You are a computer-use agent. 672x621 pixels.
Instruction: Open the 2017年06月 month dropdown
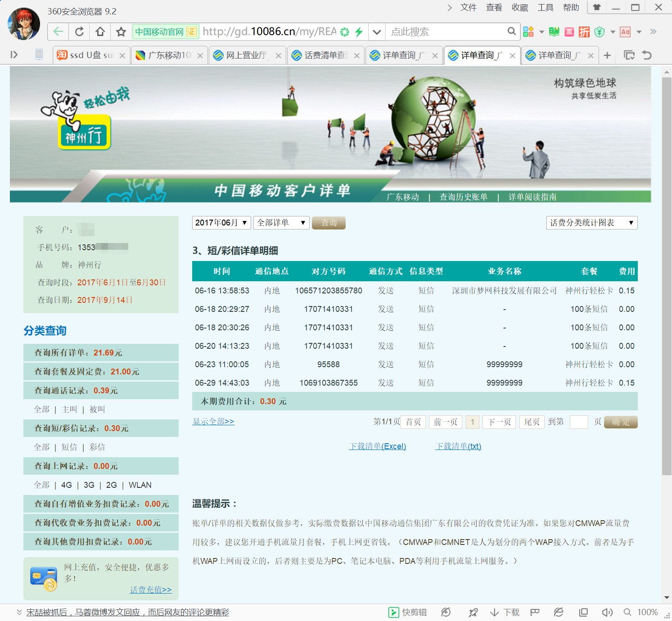[221, 223]
